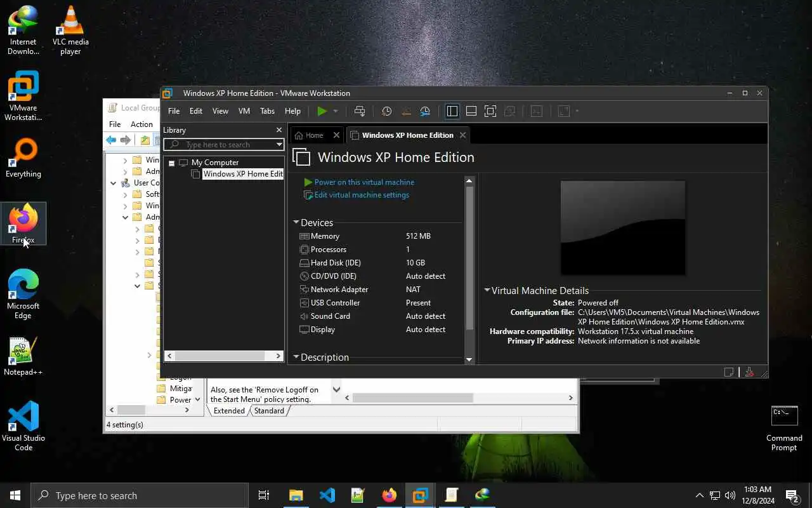The image size is (812, 508).
Task: Close the Home tab
Action: [336, 135]
